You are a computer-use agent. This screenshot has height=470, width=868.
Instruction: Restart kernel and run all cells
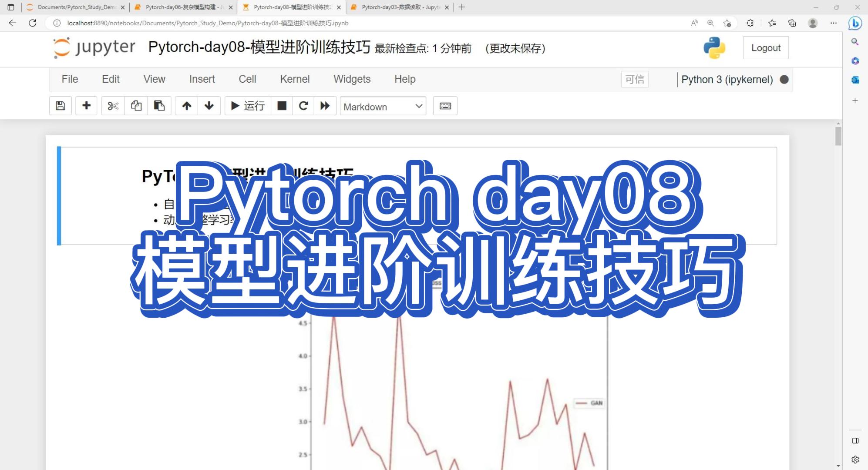tap(325, 106)
